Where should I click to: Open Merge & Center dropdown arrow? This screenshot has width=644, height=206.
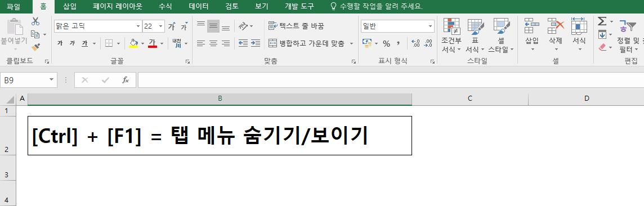coord(352,43)
